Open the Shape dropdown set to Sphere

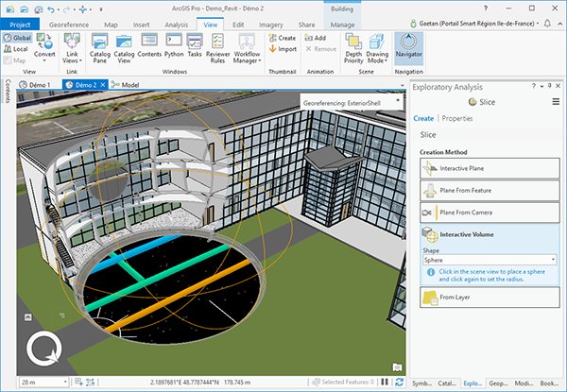490,260
